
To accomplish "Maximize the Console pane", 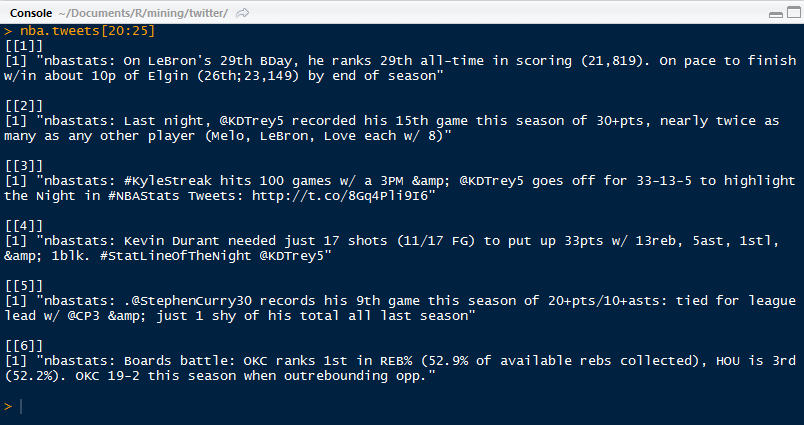I will click(x=792, y=14).
